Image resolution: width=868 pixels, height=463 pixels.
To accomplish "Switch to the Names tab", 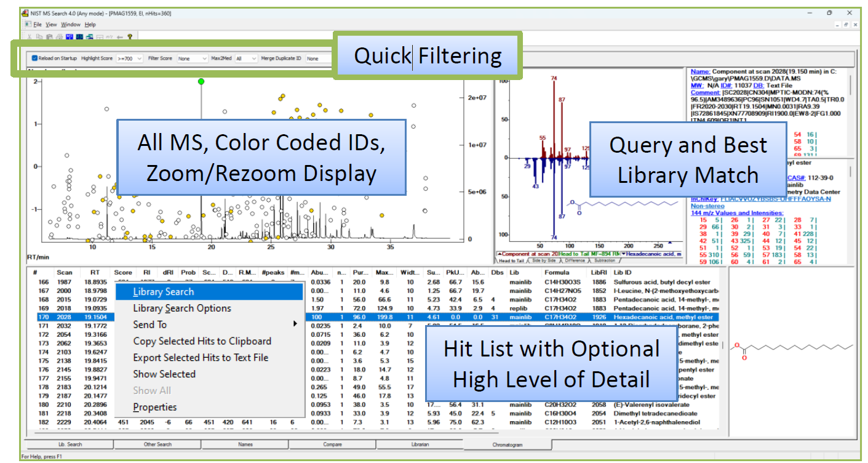I will coord(245,444).
